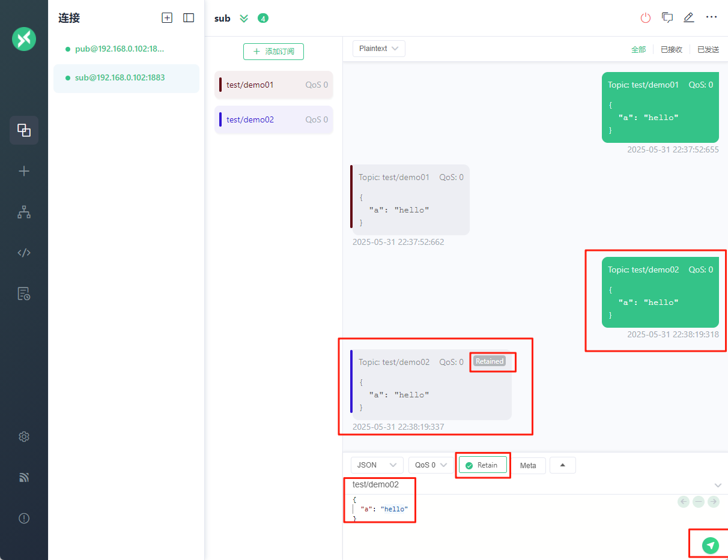Image resolution: width=728 pixels, height=560 pixels.
Task: Show only received messages tab
Action: click(x=672, y=50)
